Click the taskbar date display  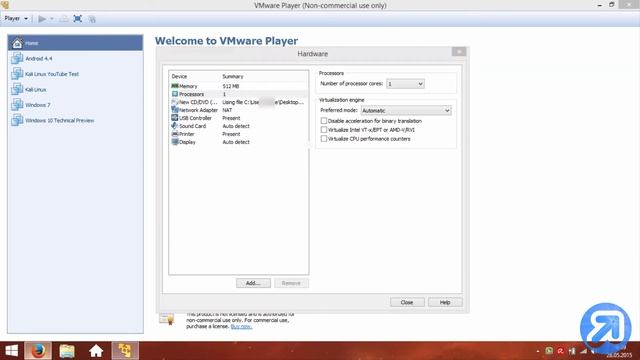[619, 356]
